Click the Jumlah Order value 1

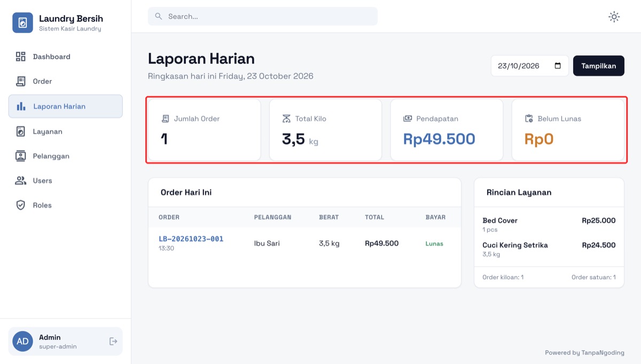(165, 139)
